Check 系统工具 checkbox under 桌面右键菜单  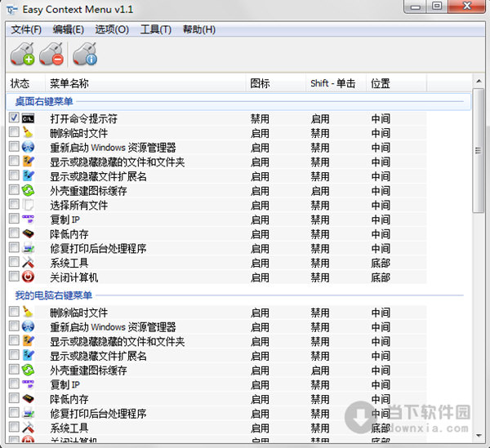click(14, 262)
